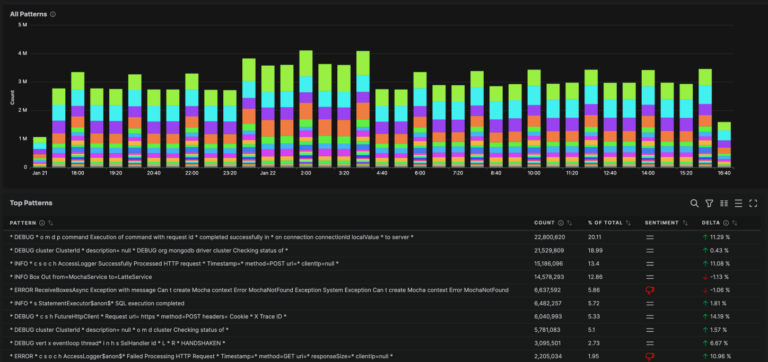768x362 pixels.
Task: Select the ERROR ReceiveBoxesAsync Exception pattern
Action: (259, 290)
